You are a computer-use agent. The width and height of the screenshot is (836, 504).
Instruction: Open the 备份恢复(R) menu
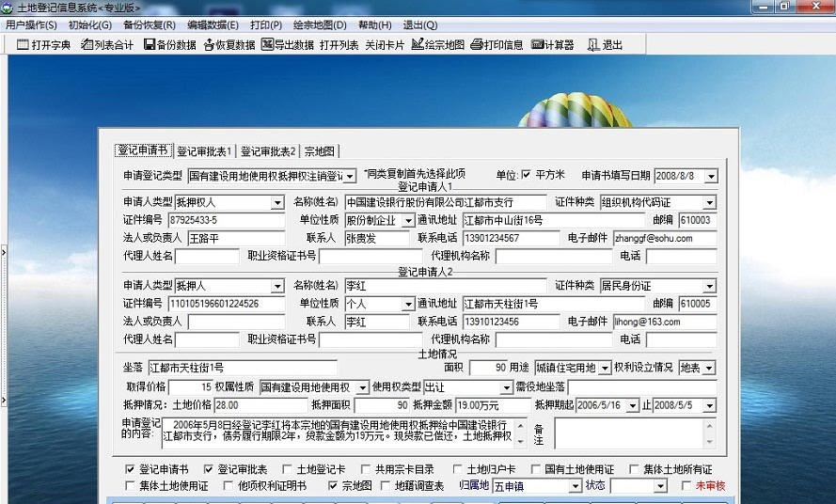pos(149,25)
